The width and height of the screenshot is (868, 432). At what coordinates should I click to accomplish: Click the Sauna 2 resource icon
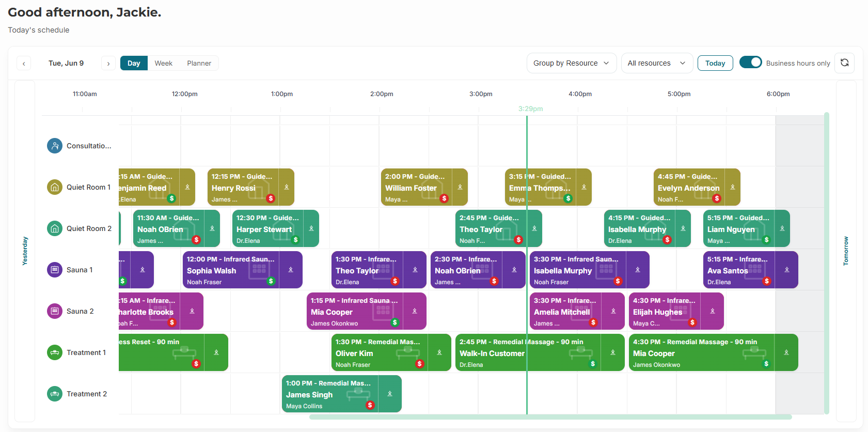tap(55, 311)
